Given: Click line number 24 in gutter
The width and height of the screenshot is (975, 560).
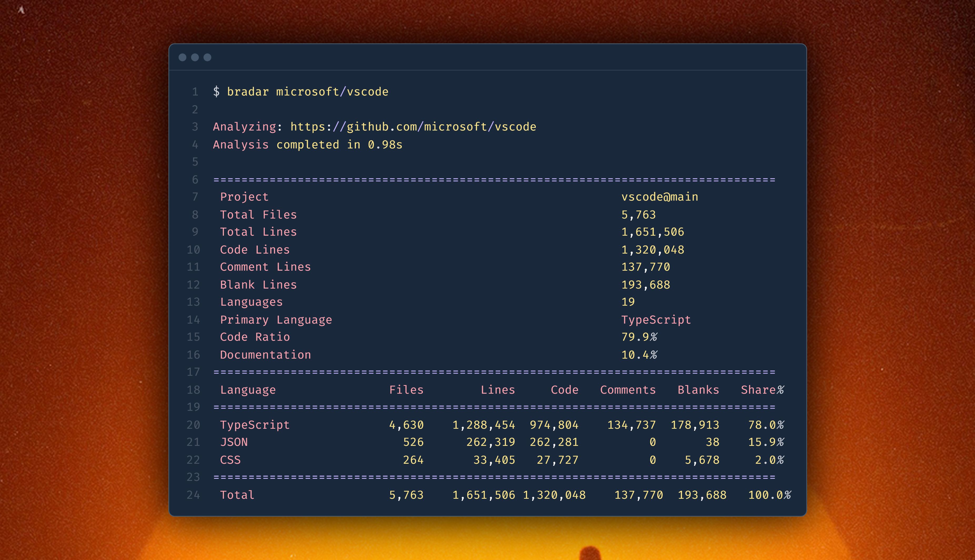Looking at the screenshot, I should click(193, 495).
